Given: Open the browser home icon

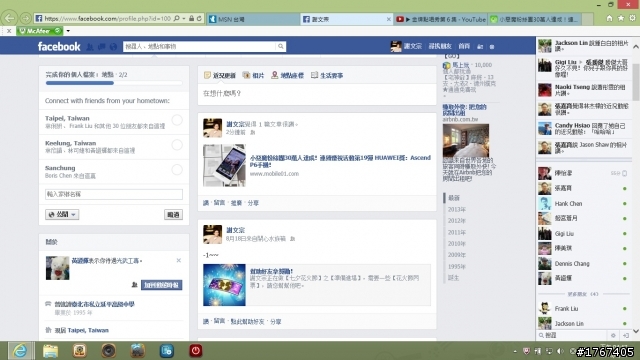Looking at the screenshot, I should [x=609, y=18].
